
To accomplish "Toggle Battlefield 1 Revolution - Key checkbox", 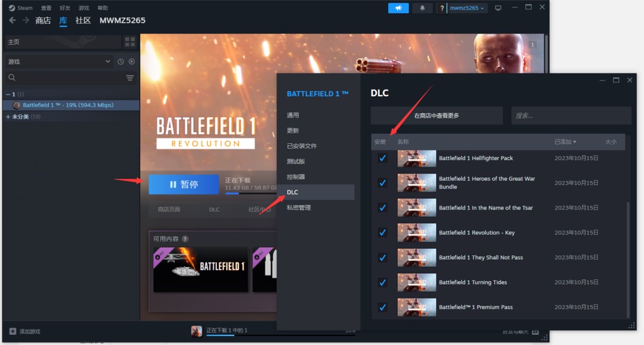I will (382, 232).
